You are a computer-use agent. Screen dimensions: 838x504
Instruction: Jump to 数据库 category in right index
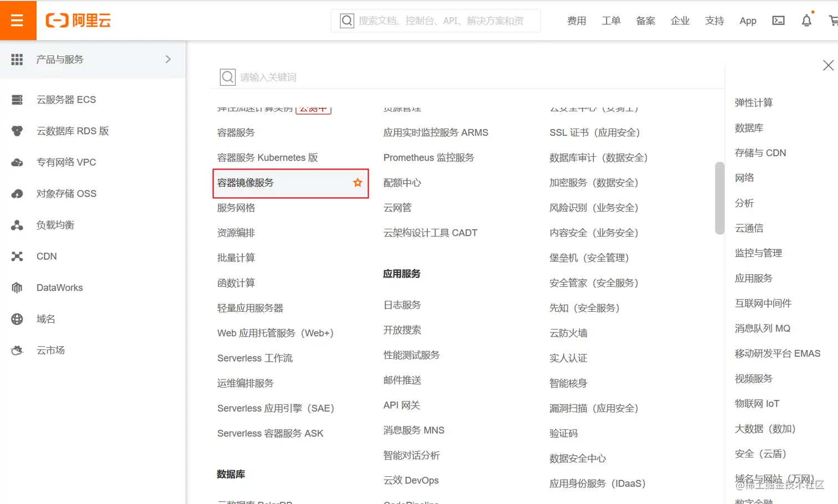749,128
